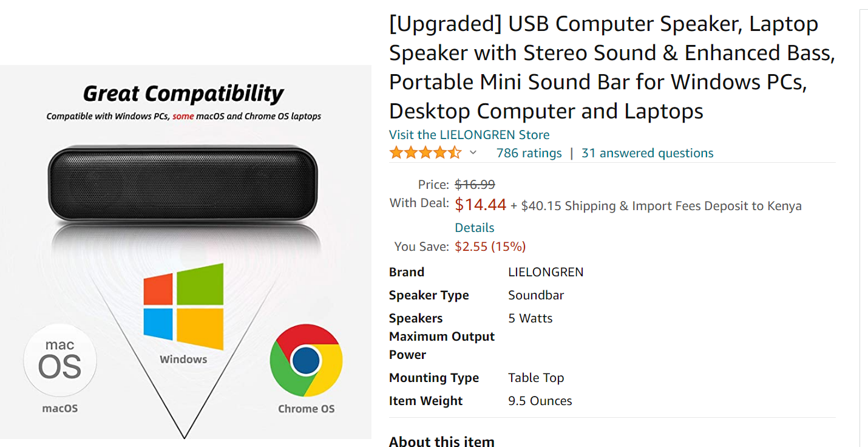868x447 pixels.
Task: Open the 31 answered questions link
Action: [x=647, y=153]
